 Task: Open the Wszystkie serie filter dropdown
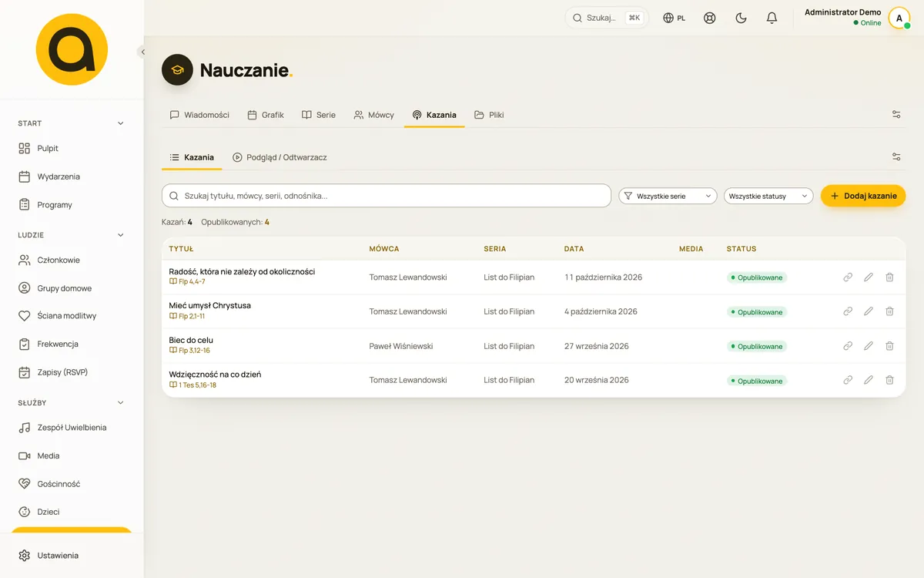point(668,197)
